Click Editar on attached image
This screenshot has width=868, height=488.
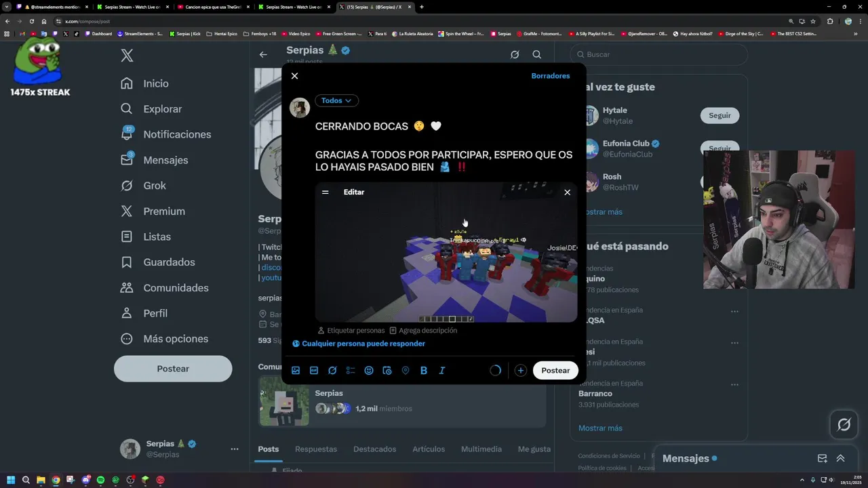354,192
